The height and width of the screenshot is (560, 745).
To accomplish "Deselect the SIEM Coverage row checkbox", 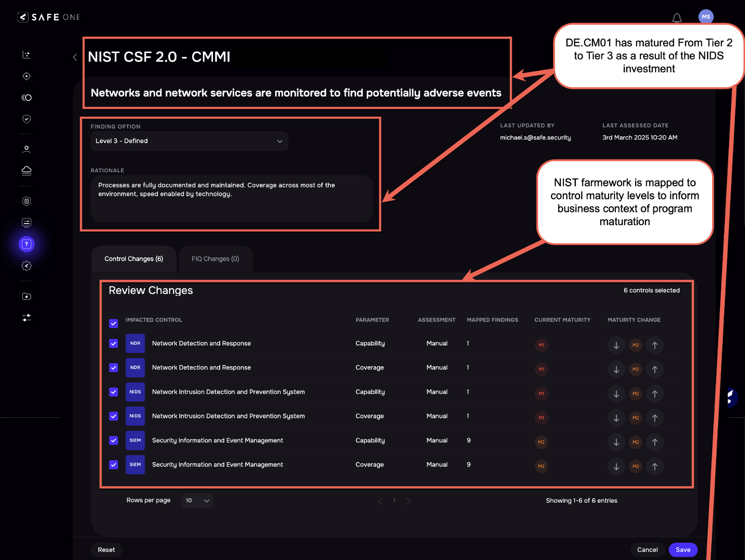I will click(x=113, y=465).
